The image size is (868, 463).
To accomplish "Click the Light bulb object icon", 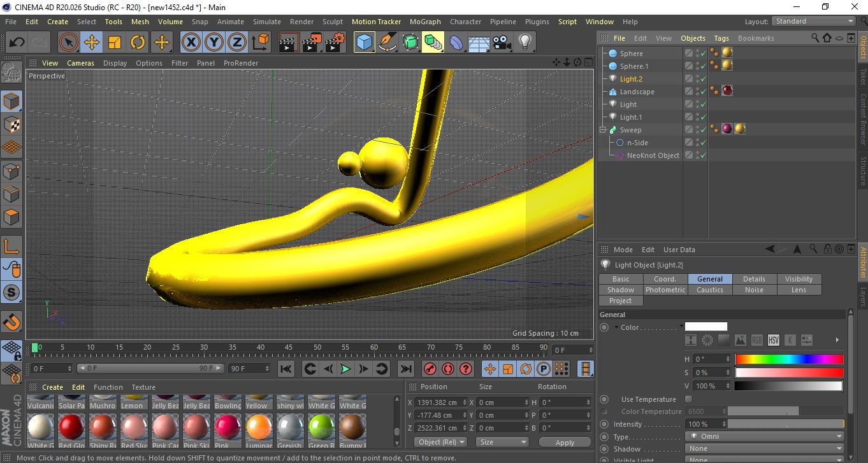I will 524,43.
